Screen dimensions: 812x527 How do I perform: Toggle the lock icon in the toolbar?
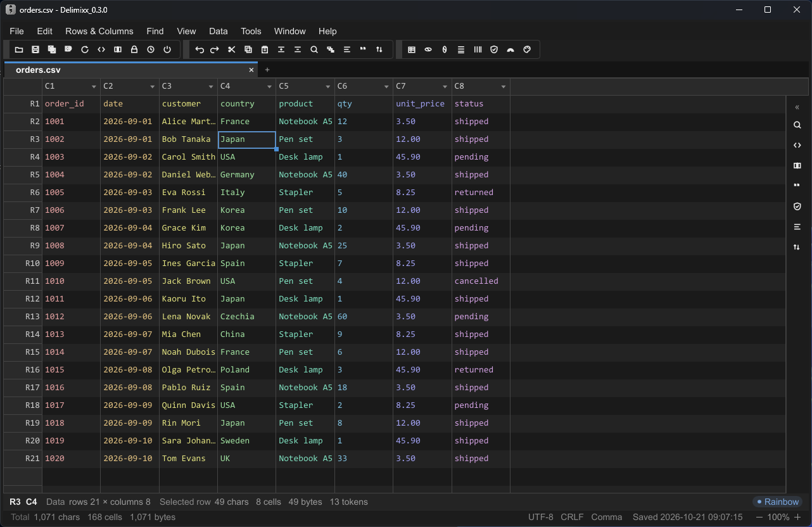click(x=134, y=49)
